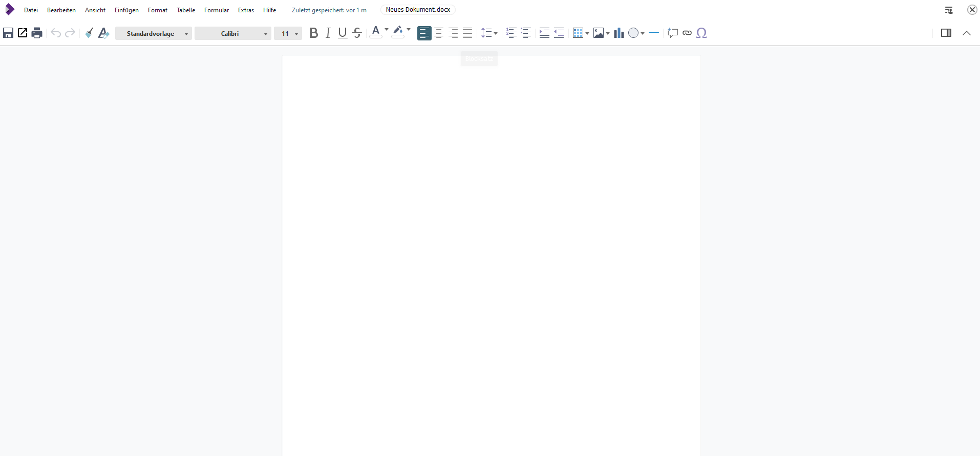
Task: Open the Formular menu
Action: click(x=217, y=10)
